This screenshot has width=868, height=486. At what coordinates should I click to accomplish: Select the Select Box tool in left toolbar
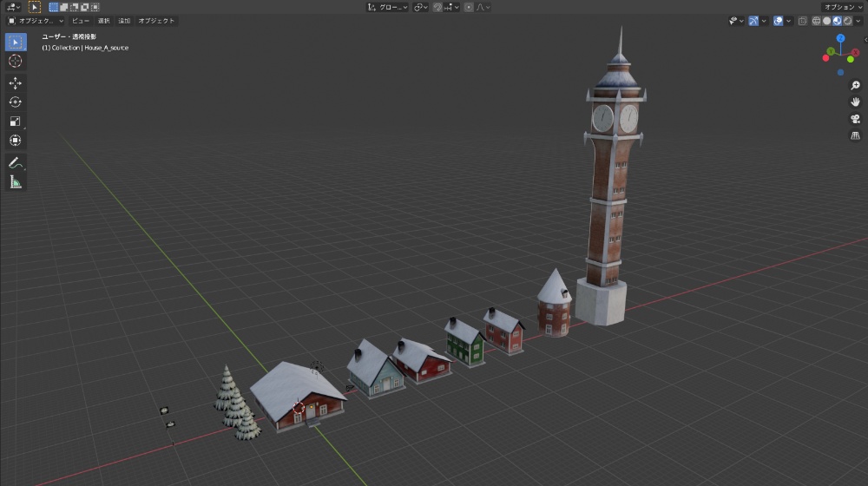(16, 42)
